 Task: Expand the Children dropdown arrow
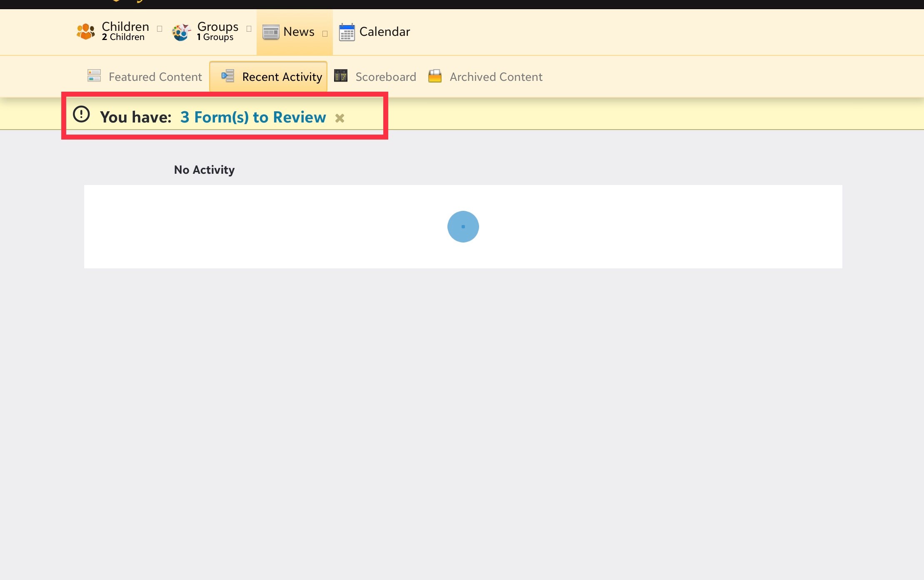[x=160, y=29]
